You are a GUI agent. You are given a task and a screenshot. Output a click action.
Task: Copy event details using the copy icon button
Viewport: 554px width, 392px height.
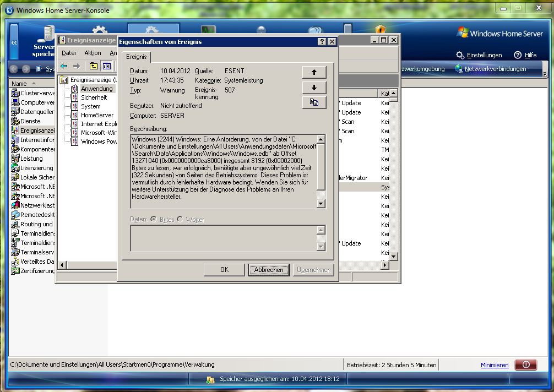click(314, 102)
